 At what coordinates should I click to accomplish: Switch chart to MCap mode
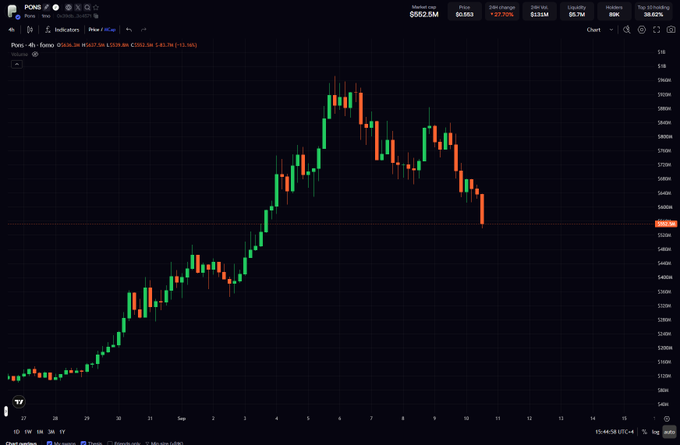[110, 29]
